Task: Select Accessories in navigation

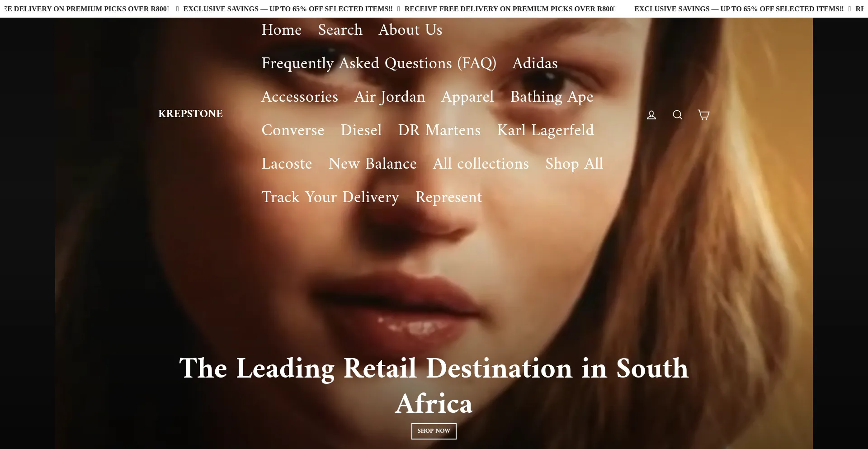Action: pos(299,97)
